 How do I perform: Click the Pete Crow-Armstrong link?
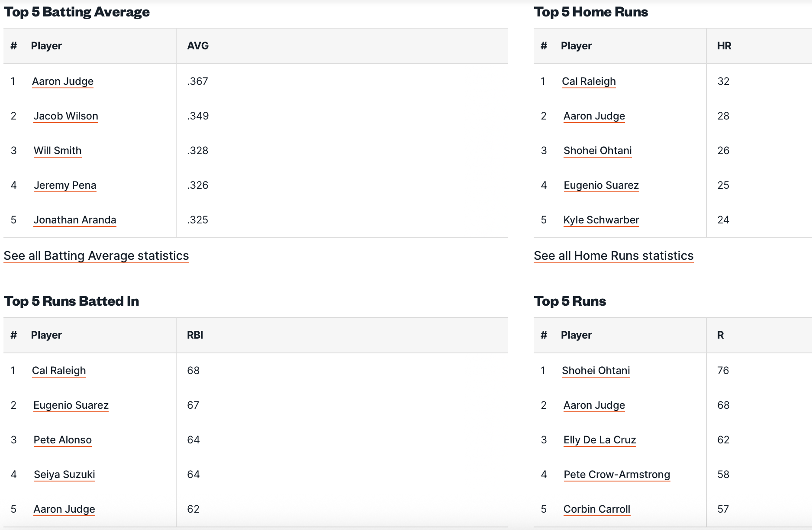click(x=617, y=475)
